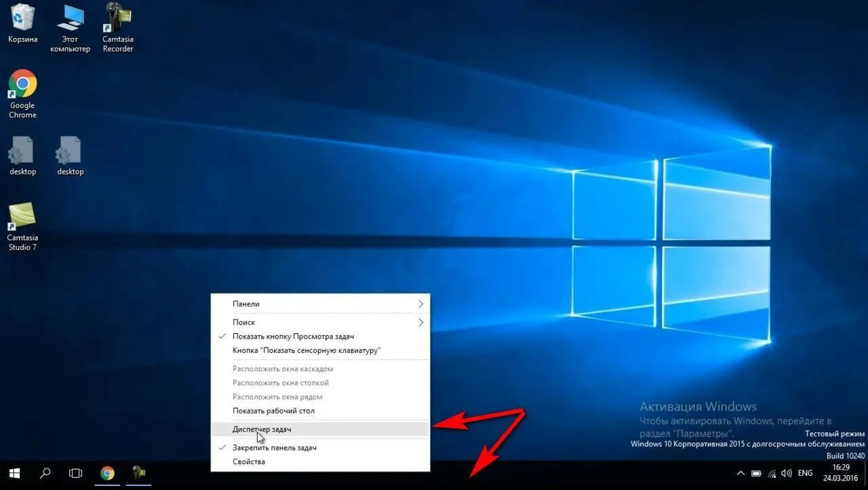Show hidden tray icons chevron
The height and width of the screenshot is (490, 868).
(740, 473)
